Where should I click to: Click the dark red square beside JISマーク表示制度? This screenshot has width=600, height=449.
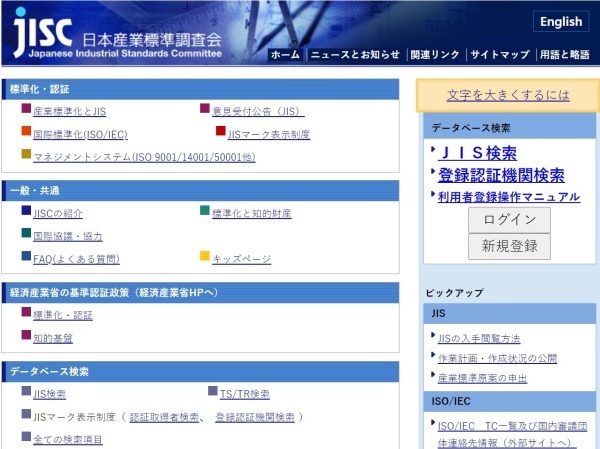pos(221,132)
